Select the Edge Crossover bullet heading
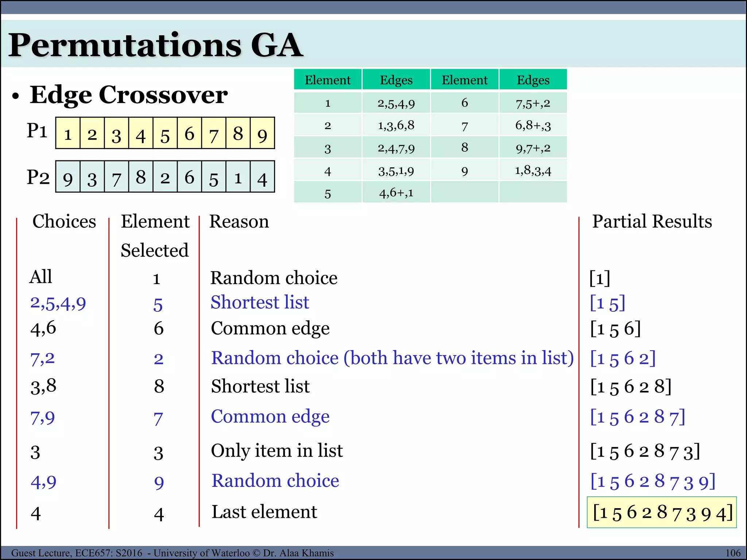Viewport: 747px width, 560px height. [x=128, y=95]
